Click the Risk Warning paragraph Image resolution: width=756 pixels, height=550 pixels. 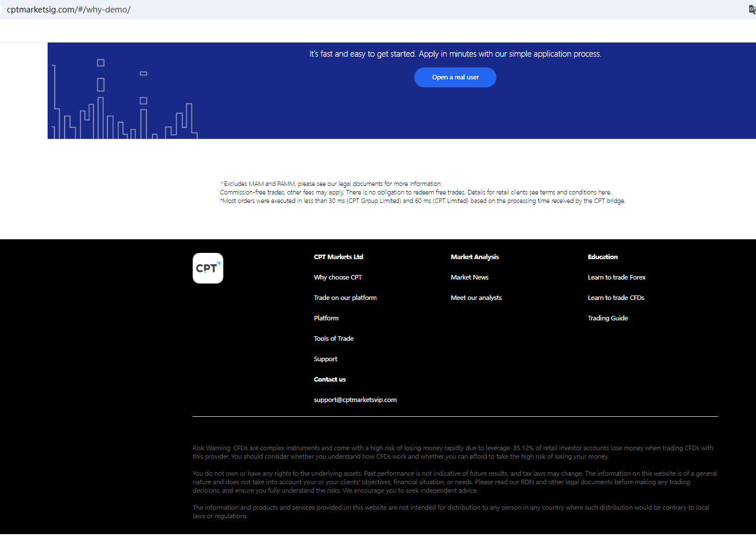point(453,452)
